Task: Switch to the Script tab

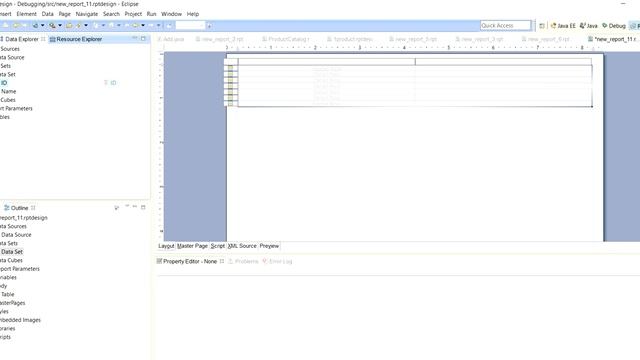Action: coord(218,246)
